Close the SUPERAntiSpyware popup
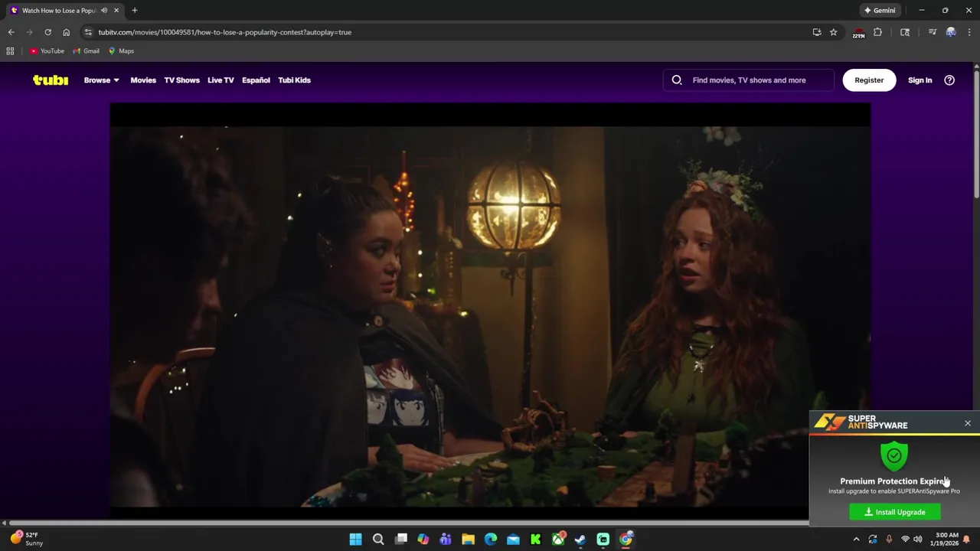 (967, 423)
